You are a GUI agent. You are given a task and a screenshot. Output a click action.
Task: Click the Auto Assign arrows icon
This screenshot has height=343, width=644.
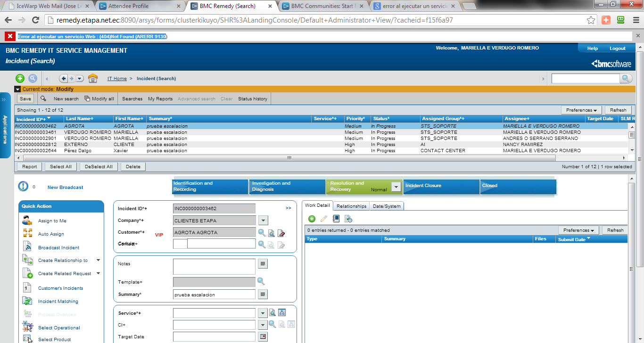point(27,233)
